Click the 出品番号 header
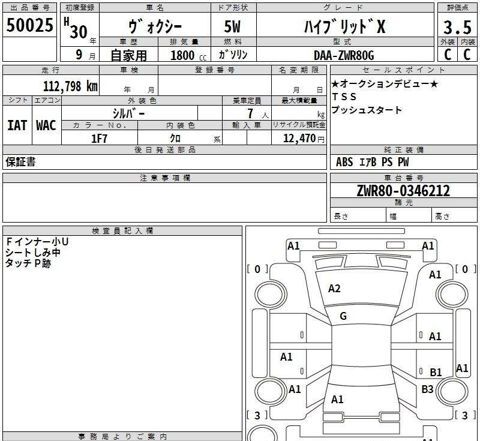480x441 pixels. (x=30, y=8)
